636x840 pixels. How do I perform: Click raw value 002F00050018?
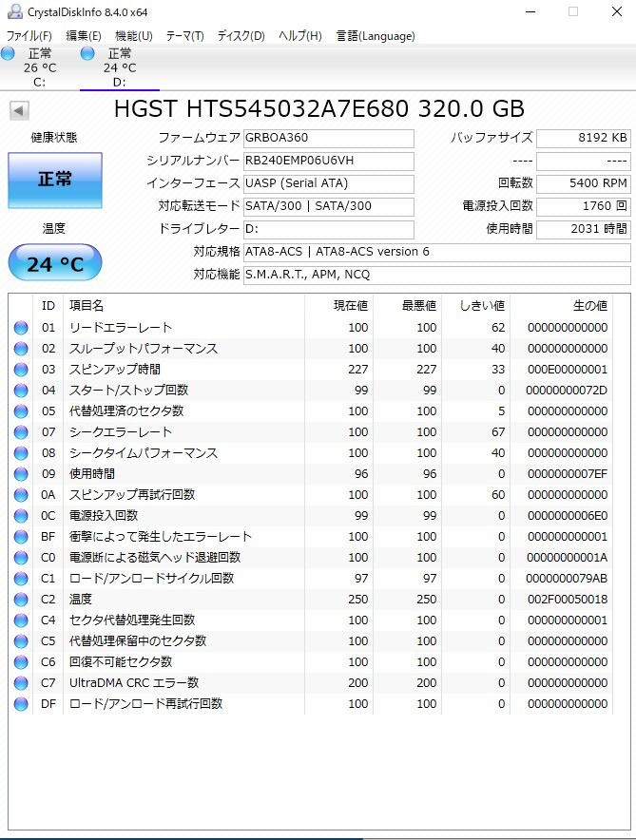(x=568, y=600)
